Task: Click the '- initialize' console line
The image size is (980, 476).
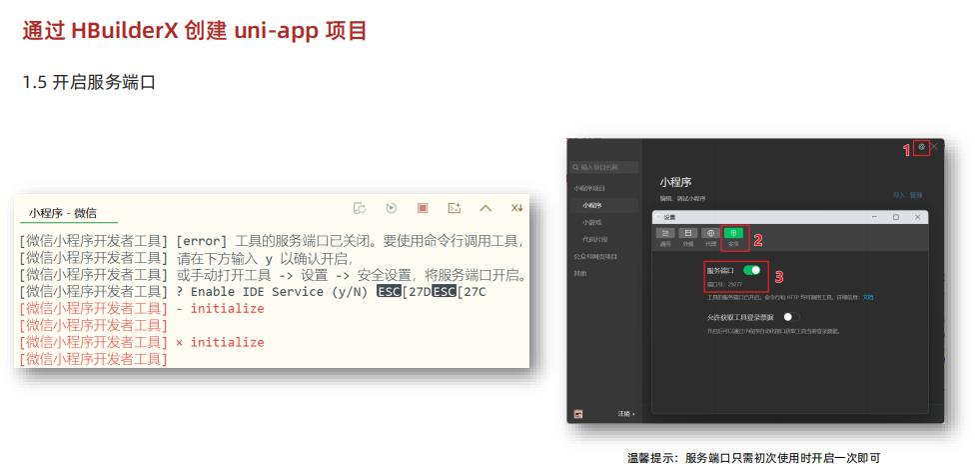Action: [142, 309]
